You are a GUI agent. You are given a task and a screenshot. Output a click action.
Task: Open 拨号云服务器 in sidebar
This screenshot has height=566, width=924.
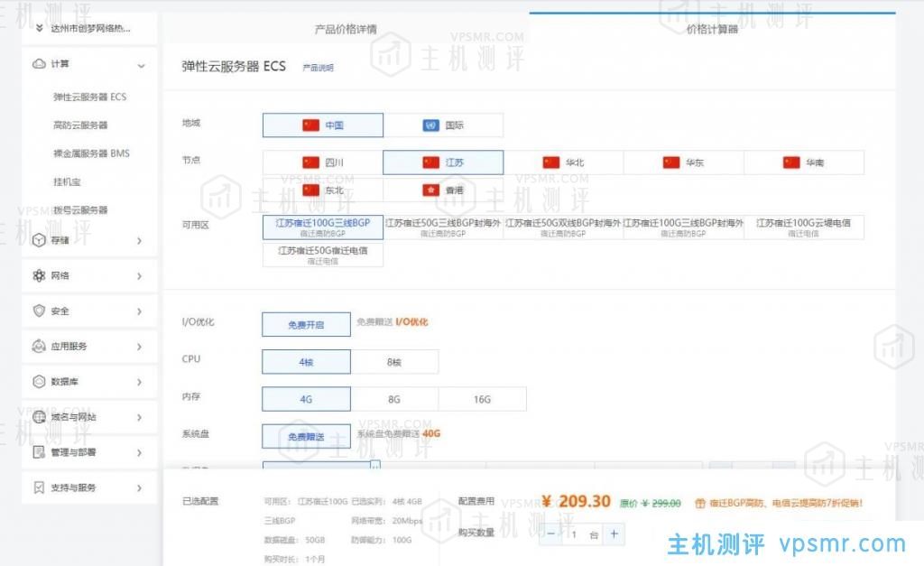point(80,210)
